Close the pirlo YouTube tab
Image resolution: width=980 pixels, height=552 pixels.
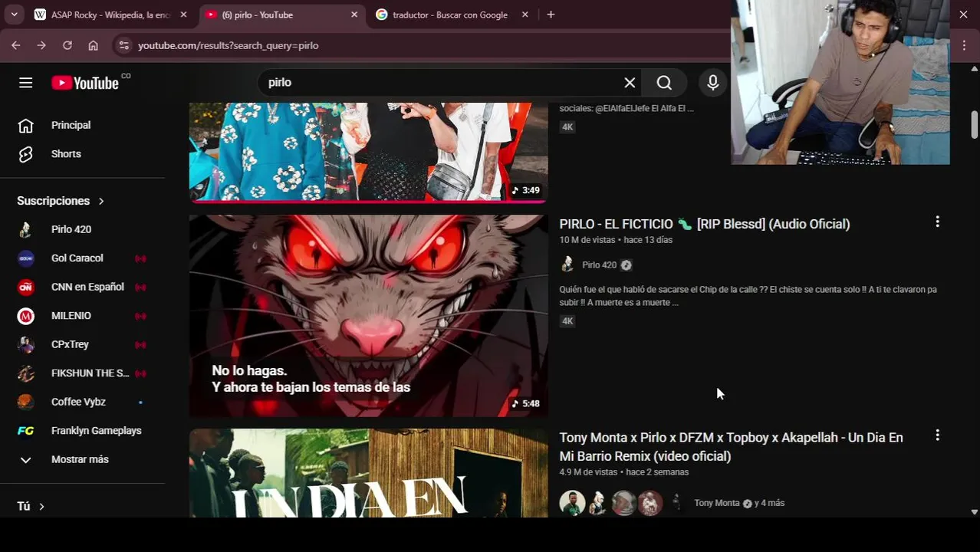[354, 15]
